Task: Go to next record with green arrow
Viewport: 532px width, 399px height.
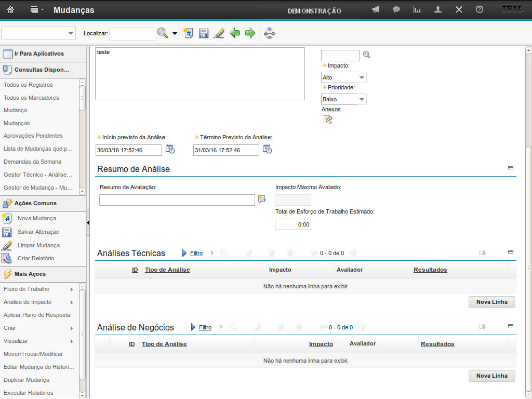Action: [250, 33]
